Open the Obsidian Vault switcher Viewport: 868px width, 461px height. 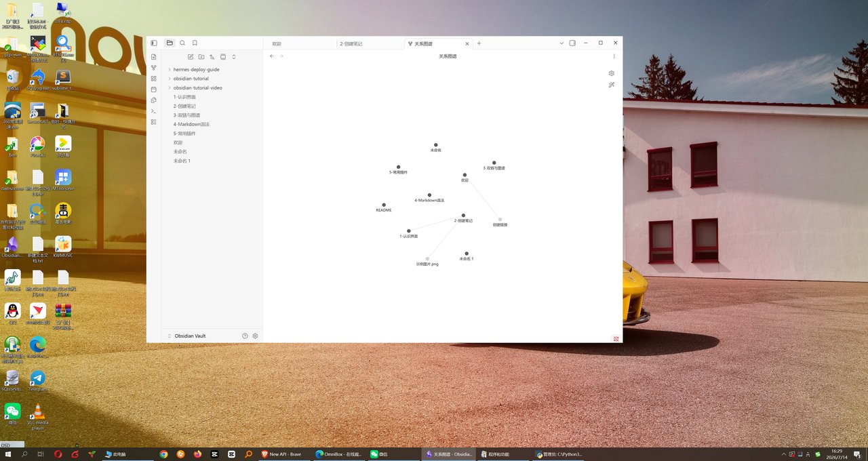[190, 336]
